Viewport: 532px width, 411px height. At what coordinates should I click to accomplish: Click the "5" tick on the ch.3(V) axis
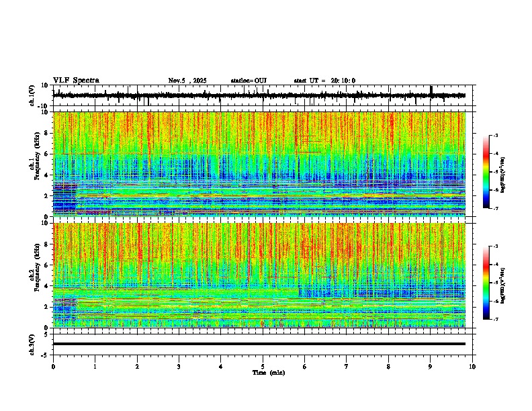pyautogui.click(x=46, y=334)
